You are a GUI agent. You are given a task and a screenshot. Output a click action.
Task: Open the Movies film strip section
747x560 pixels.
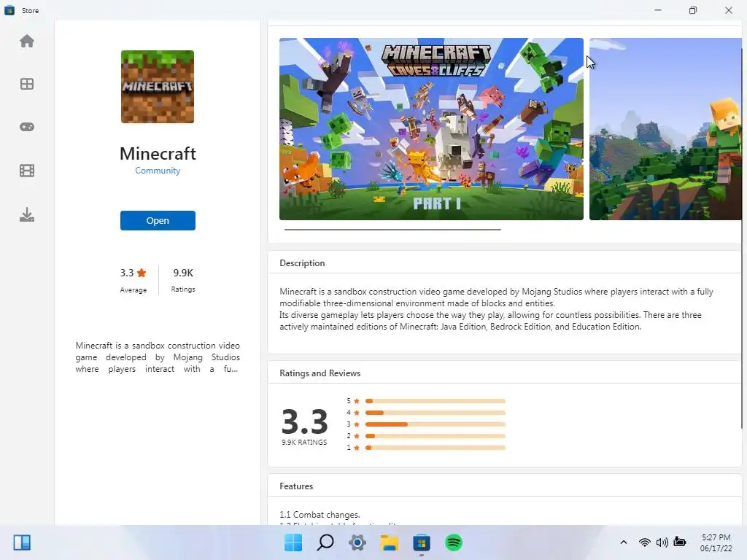27,171
